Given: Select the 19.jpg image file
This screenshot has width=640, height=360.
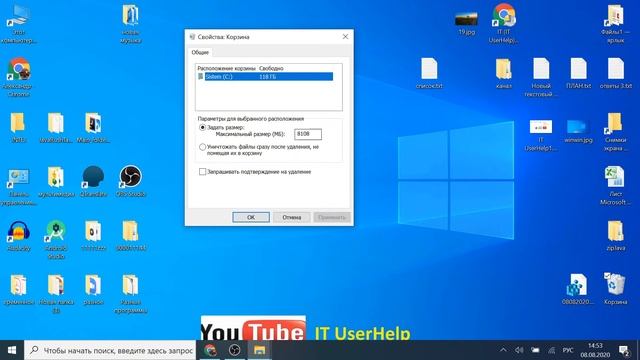Looking at the screenshot, I should coord(467,24).
